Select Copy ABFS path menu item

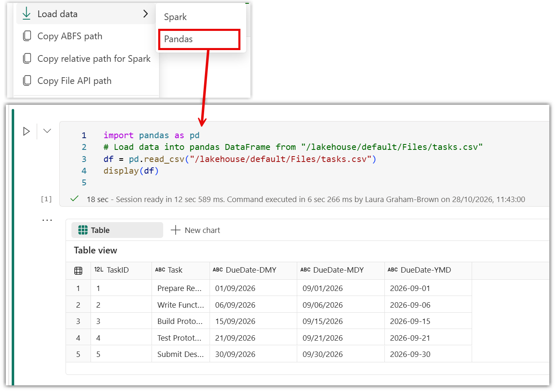87,36
